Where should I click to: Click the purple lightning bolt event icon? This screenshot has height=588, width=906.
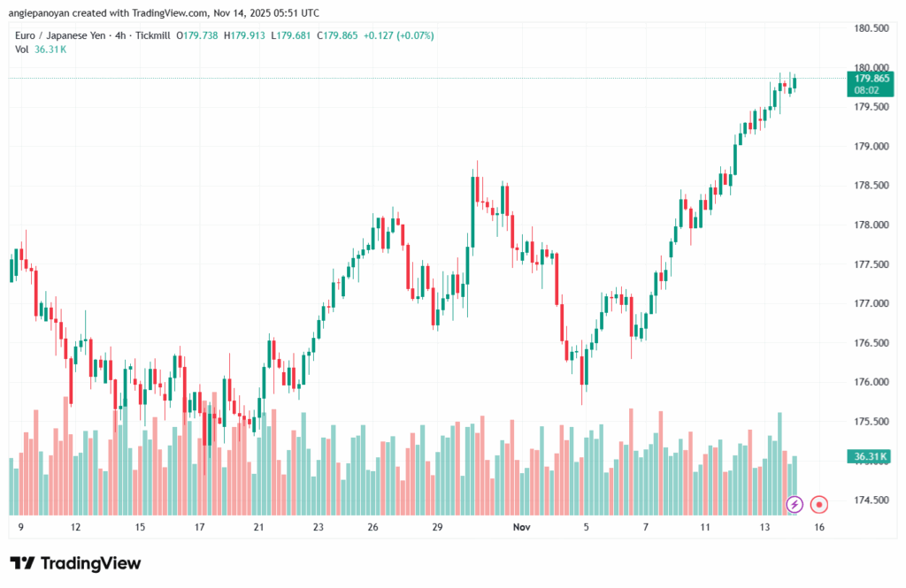click(x=795, y=504)
